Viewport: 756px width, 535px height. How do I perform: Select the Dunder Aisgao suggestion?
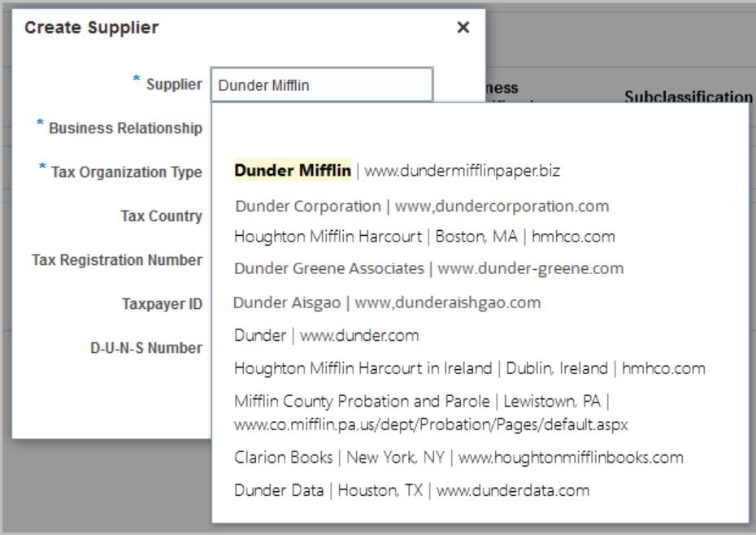click(x=387, y=302)
